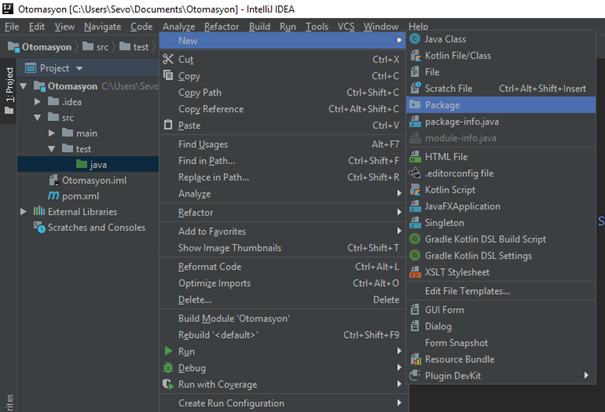
Task: Click the Kotlin File/Class icon
Action: point(415,56)
